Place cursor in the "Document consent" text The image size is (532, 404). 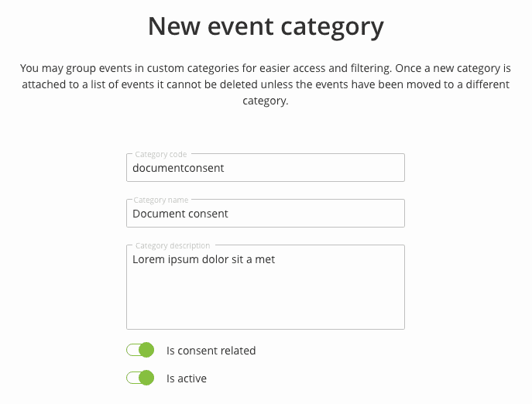(180, 214)
